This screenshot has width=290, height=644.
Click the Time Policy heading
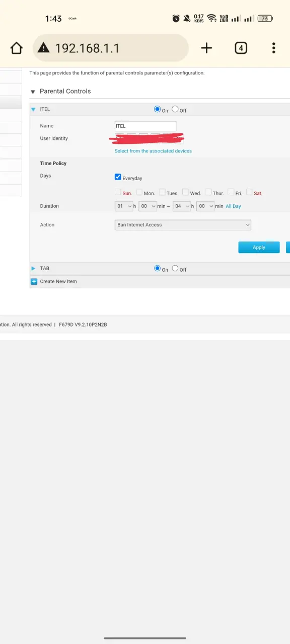click(53, 164)
